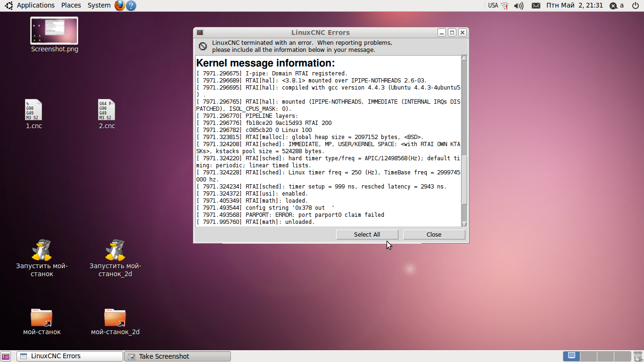Screen dimensions: 644x362
Task: Open the Places menu
Action: coord(71,5)
